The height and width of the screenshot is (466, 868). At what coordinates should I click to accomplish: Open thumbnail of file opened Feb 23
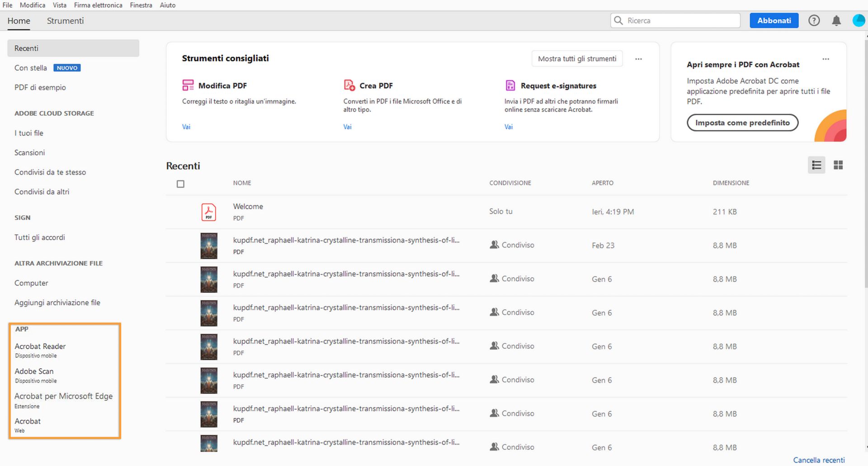209,246
